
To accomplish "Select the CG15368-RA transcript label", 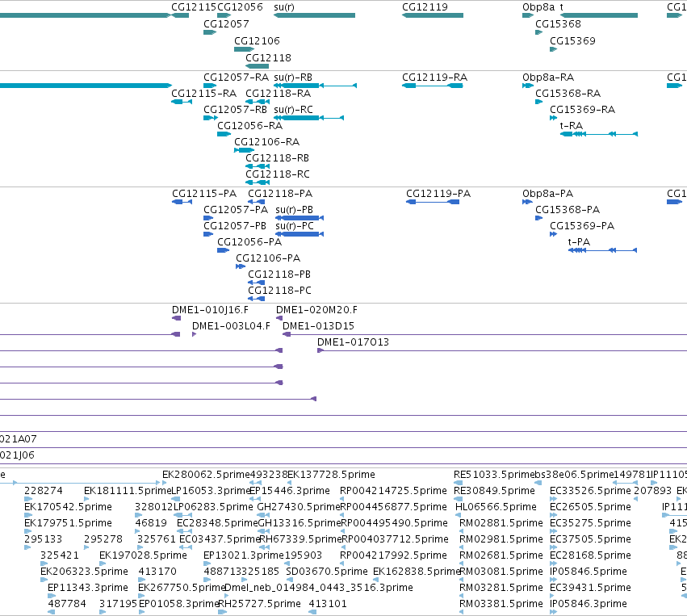I will 568,94.
